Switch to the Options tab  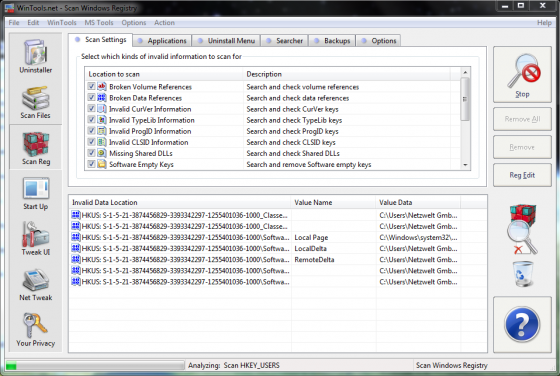(379, 41)
